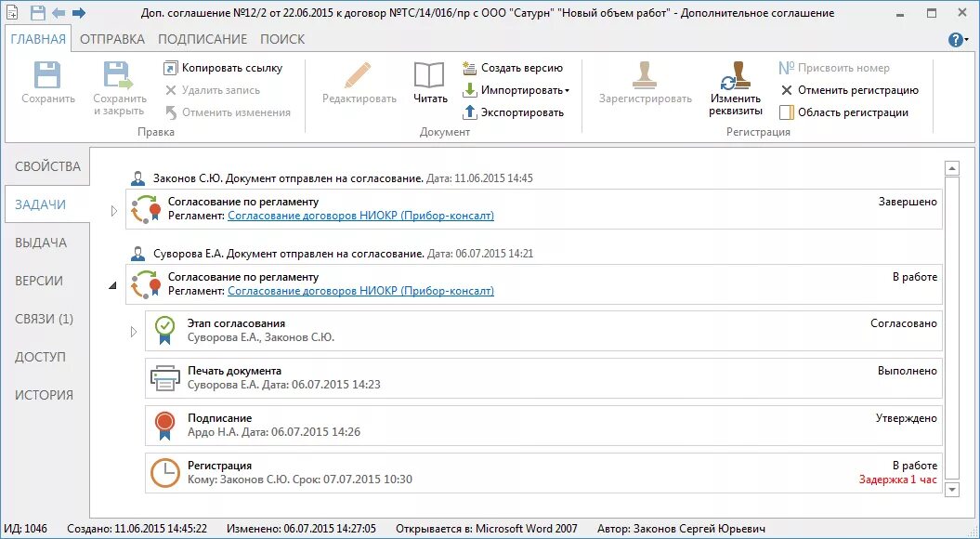The image size is (980, 539).
Task: Click Создано: 11.06.2015 14:45:22 status entry
Action: tap(137, 529)
